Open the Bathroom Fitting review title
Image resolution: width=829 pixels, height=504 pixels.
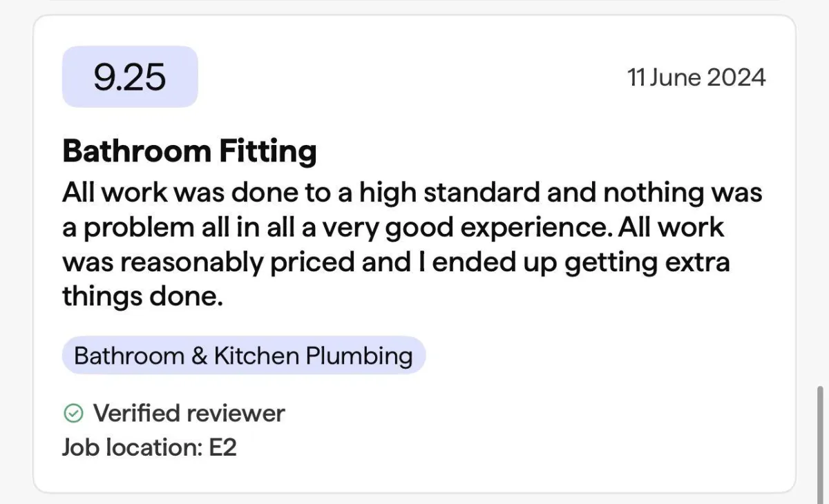189,151
